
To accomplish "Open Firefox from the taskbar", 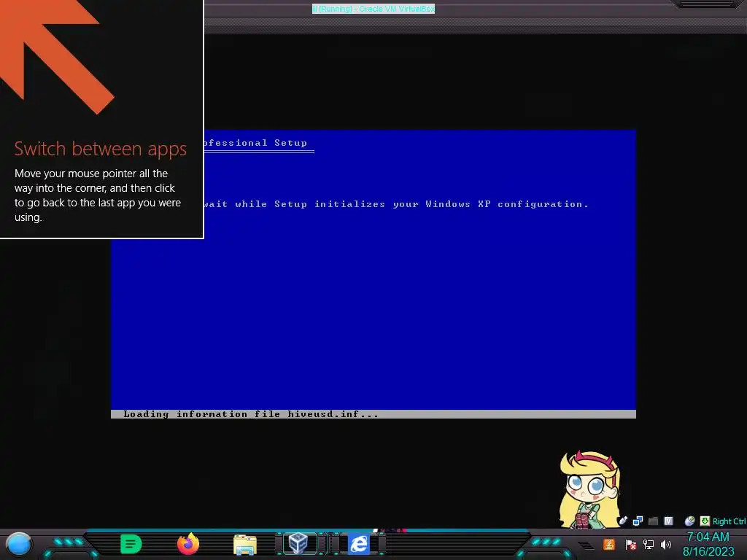I will tap(188, 544).
